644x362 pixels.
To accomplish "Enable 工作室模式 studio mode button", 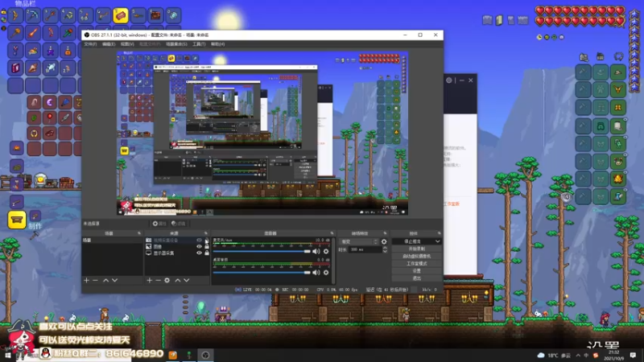I will click(x=417, y=264).
